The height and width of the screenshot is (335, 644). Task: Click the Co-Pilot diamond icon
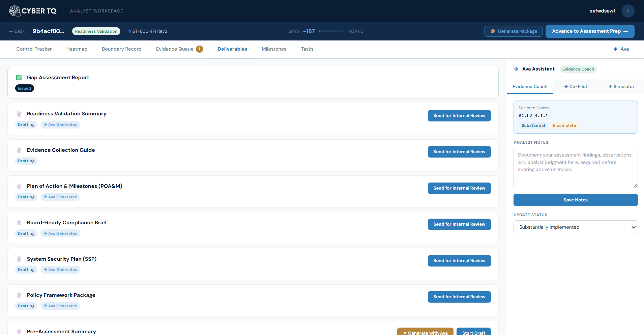(x=566, y=86)
